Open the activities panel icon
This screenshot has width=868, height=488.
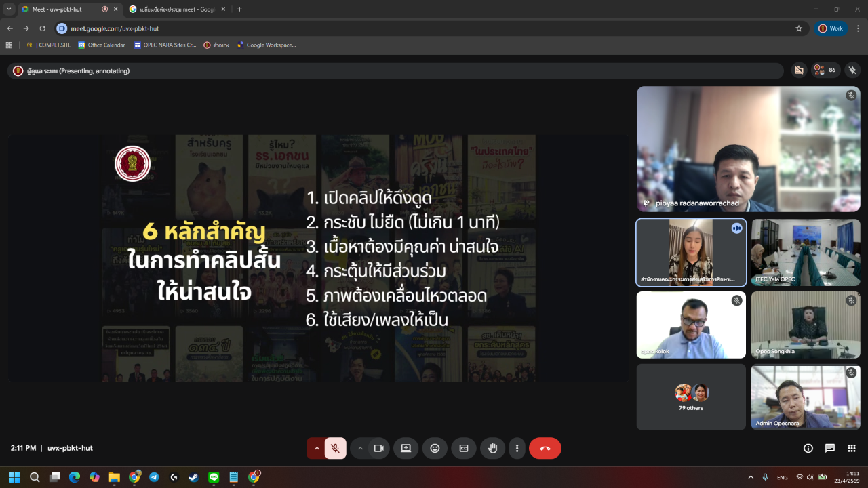[x=852, y=448]
